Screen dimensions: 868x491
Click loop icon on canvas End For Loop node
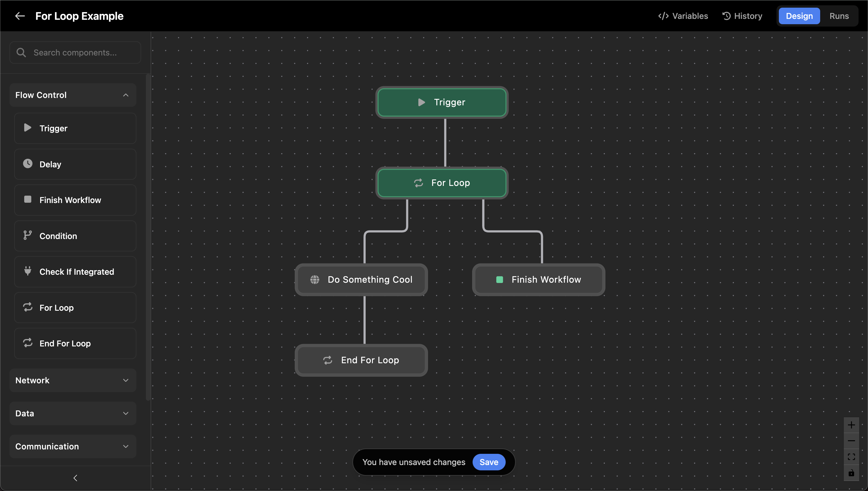point(327,360)
